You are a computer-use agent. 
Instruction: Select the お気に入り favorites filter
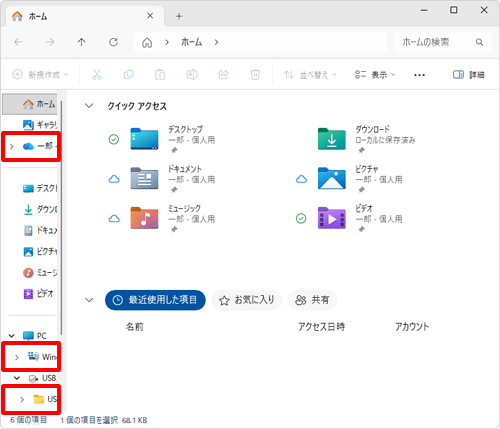247,300
